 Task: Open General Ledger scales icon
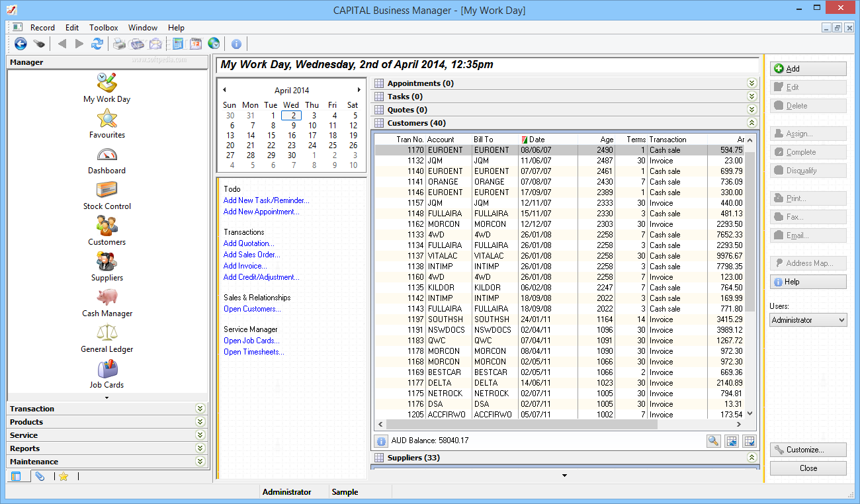coord(107,338)
